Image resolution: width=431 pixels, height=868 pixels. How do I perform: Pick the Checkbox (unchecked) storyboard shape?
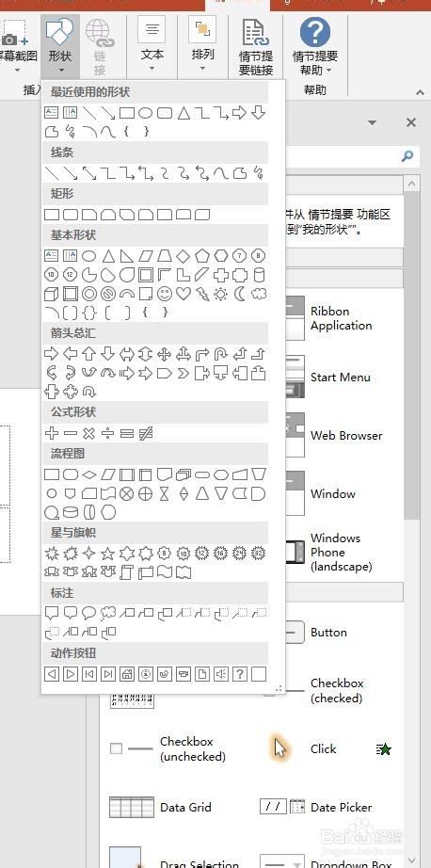click(168, 749)
